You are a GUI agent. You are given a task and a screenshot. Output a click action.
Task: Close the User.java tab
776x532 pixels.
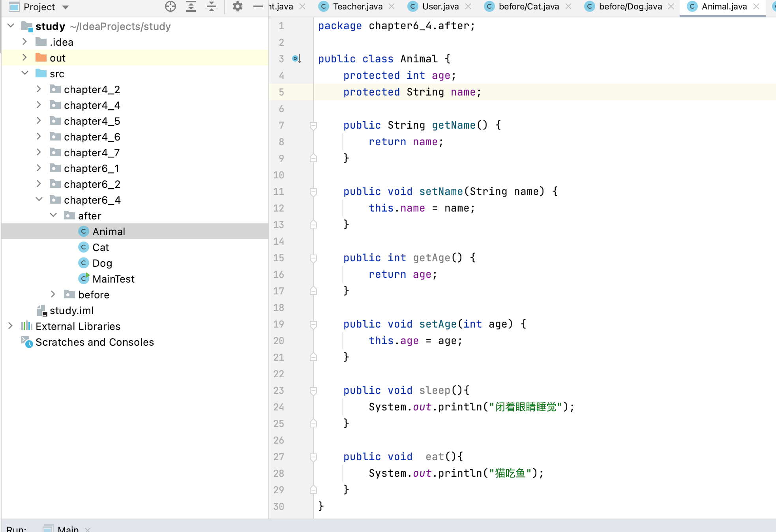468,6
